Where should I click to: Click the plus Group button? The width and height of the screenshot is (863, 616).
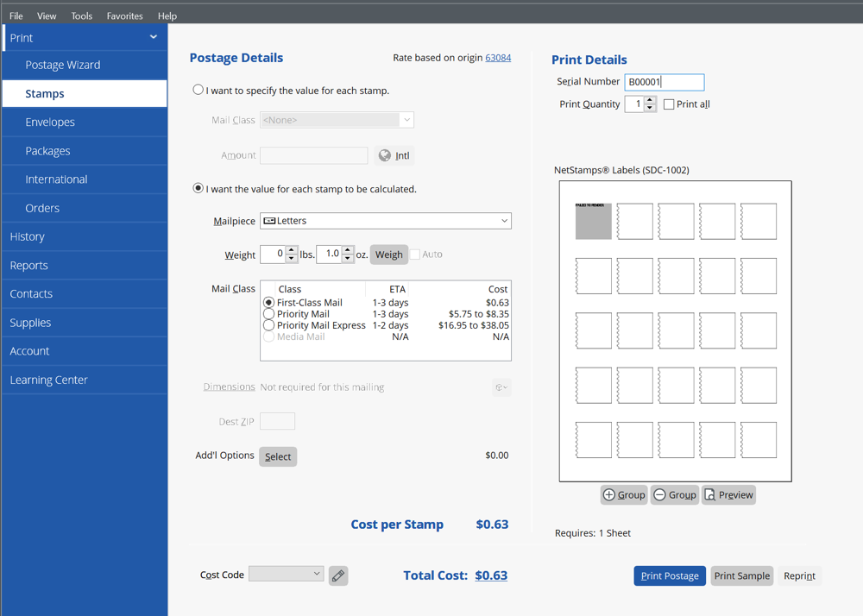(x=624, y=494)
